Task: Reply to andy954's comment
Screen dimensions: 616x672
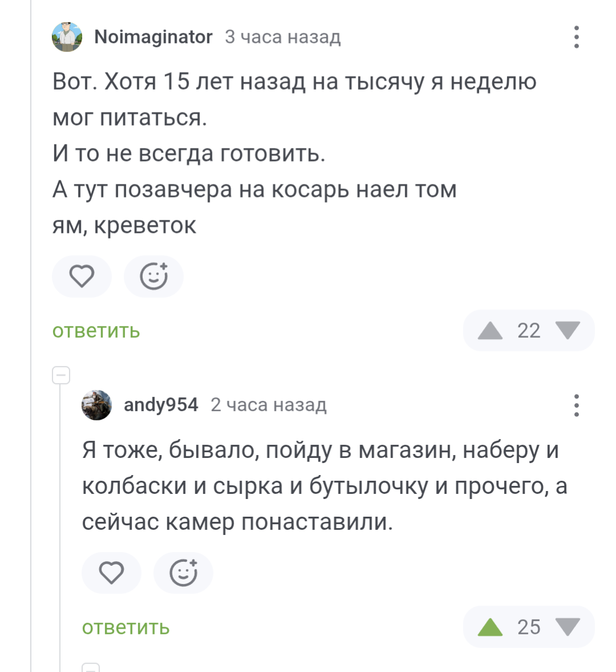Action: point(126,627)
